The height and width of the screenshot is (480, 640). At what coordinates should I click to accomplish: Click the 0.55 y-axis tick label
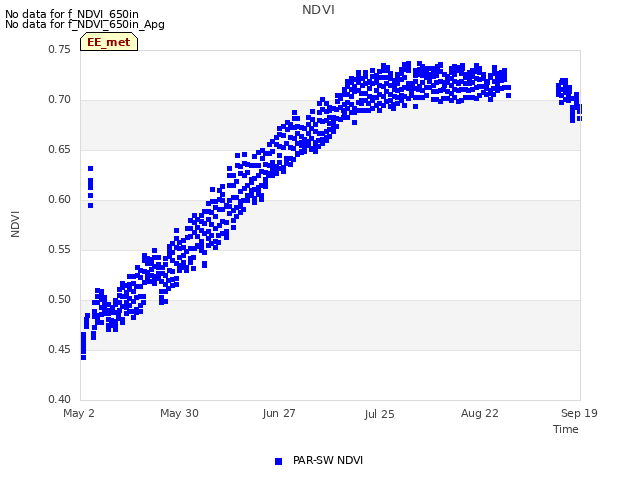pyautogui.click(x=59, y=249)
